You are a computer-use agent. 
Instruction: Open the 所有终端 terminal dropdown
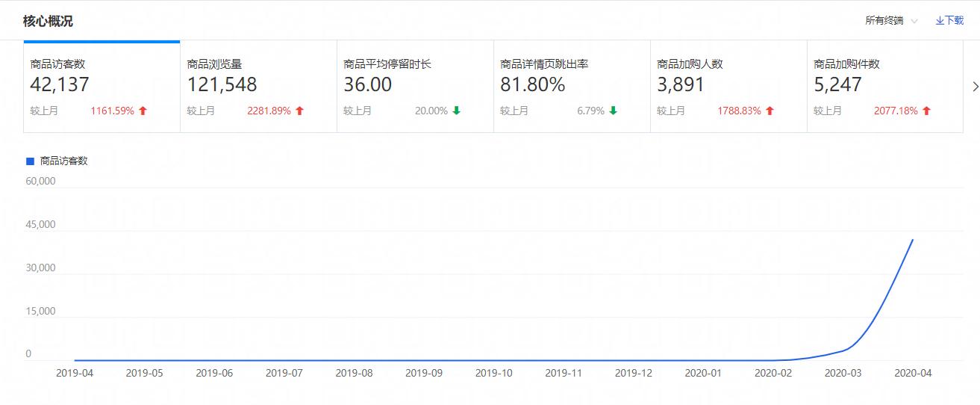click(890, 21)
